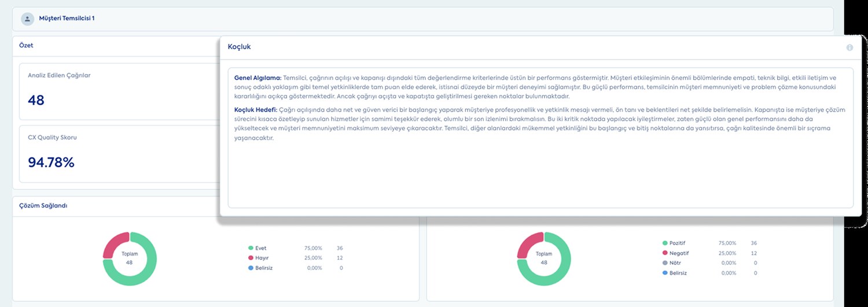
Task: Click the Toplam 48 center of sentiment donut
Action: (543, 258)
